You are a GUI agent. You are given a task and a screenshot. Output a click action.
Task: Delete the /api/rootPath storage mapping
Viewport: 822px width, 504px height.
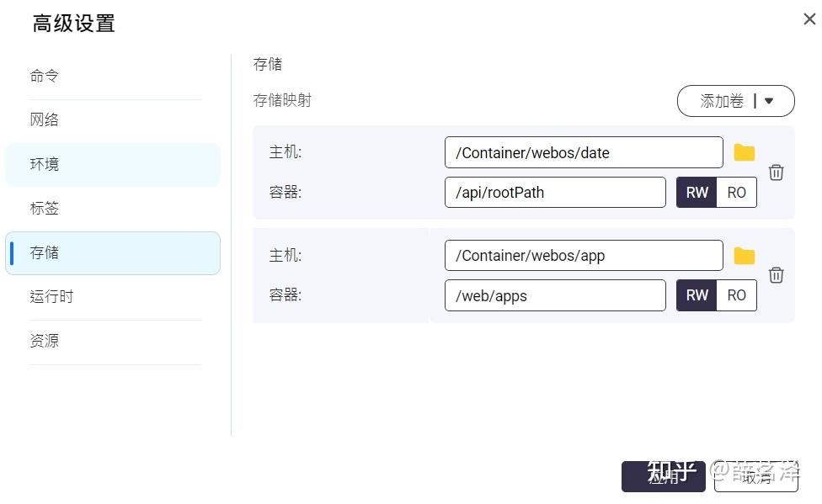776,172
